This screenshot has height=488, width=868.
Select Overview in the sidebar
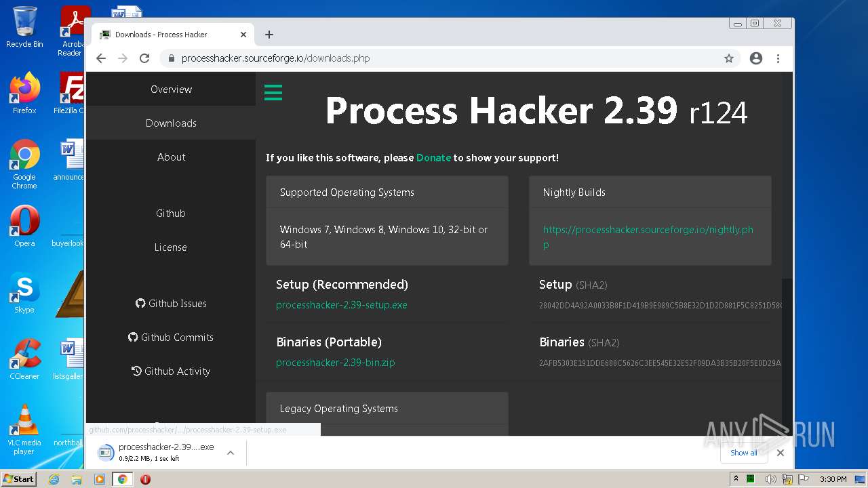[171, 89]
